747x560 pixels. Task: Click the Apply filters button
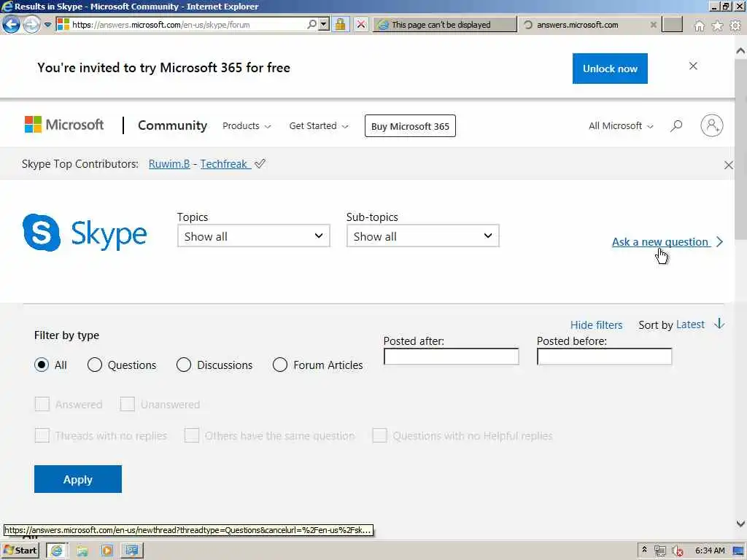(x=77, y=479)
